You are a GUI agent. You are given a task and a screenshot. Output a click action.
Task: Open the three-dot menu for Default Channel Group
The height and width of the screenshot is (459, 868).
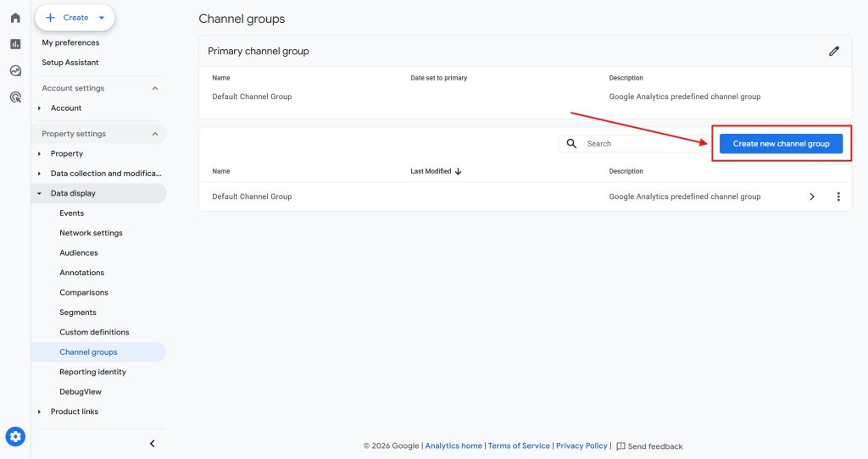point(838,196)
